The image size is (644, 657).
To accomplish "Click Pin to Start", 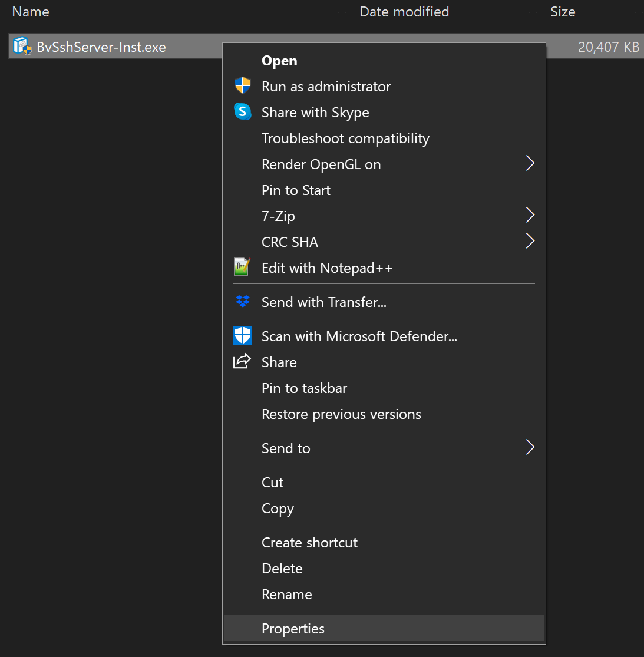I will point(296,190).
